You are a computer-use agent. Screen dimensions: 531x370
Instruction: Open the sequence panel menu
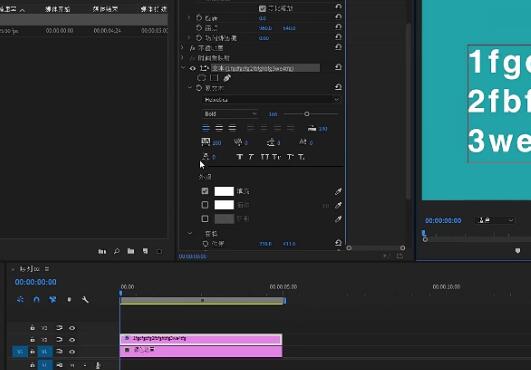click(47, 269)
